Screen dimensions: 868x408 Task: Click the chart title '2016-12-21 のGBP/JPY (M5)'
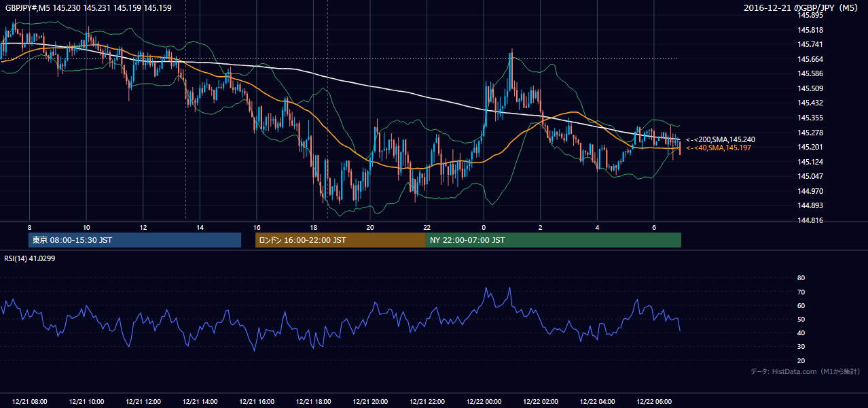pyautogui.click(x=802, y=8)
